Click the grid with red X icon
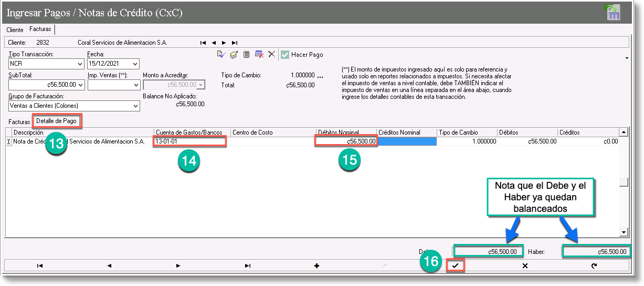 click(259, 54)
